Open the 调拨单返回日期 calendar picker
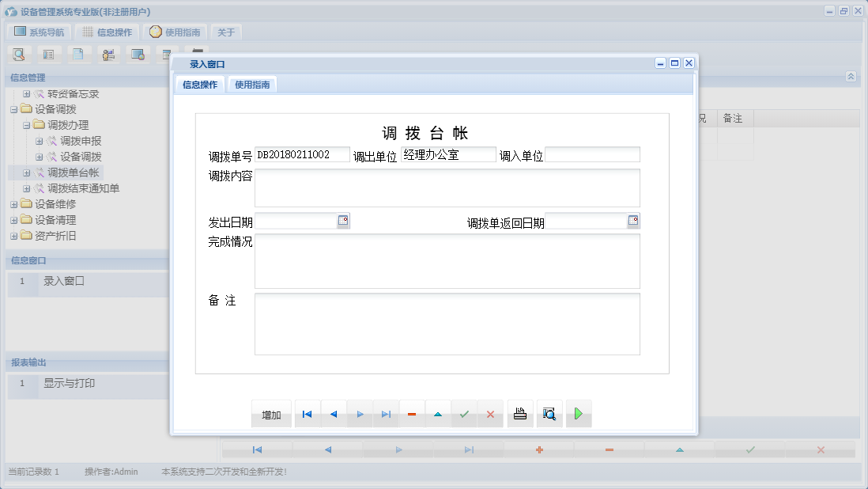The width and height of the screenshot is (868, 489). [x=632, y=222]
